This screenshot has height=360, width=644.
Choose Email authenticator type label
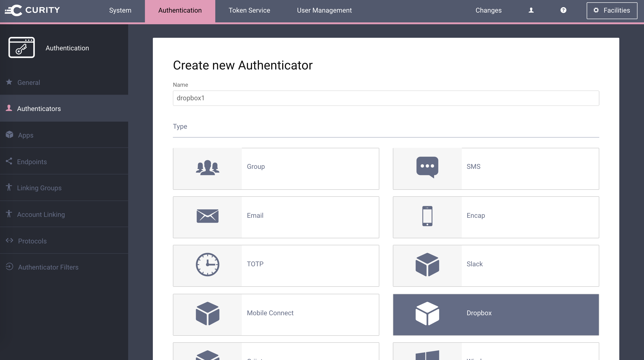tap(255, 216)
